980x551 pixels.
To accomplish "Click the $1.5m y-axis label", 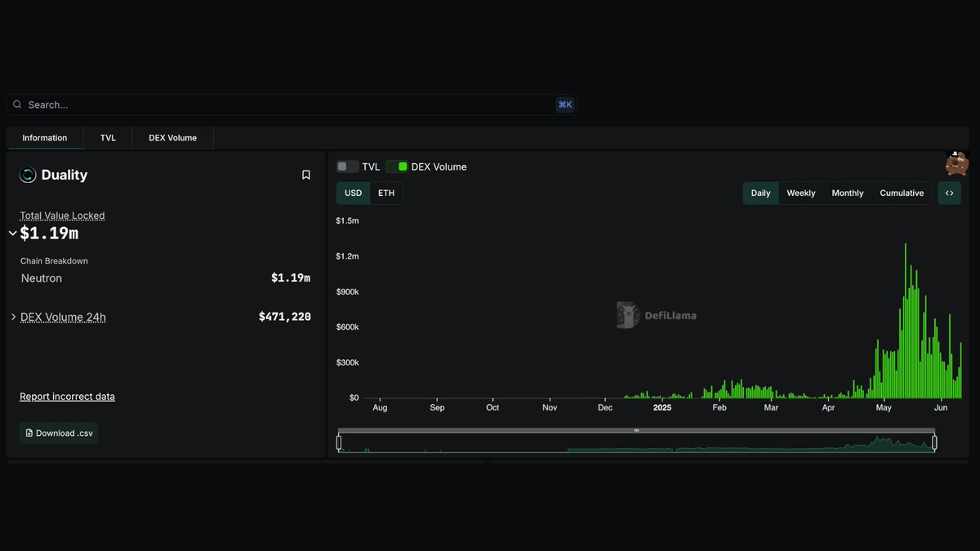I will pyautogui.click(x=347, y=220).
